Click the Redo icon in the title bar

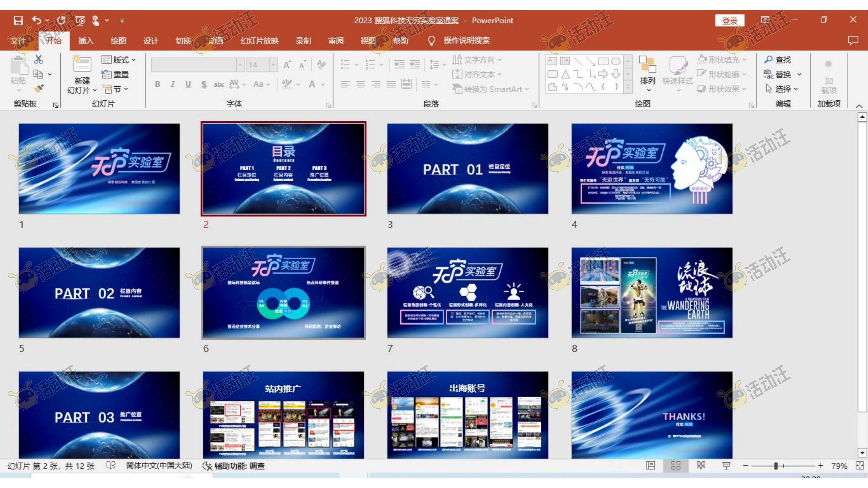click(x=61, y=20)
